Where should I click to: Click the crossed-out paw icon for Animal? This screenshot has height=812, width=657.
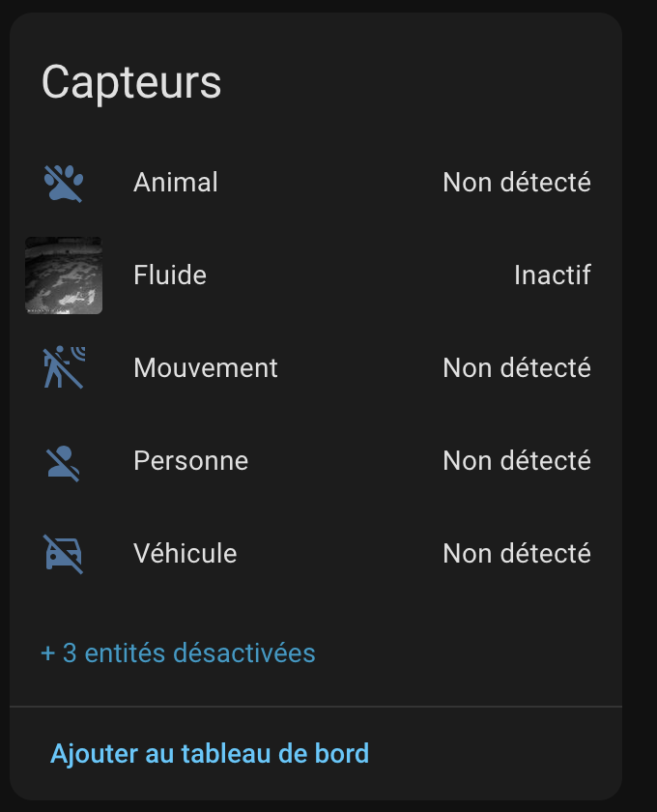[64, 183]
